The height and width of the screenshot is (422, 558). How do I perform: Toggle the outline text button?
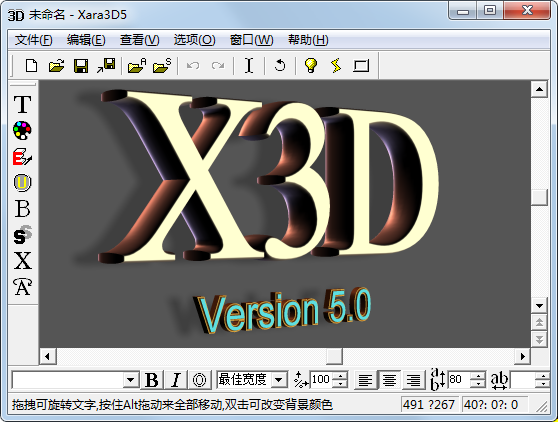click(199, 380)
